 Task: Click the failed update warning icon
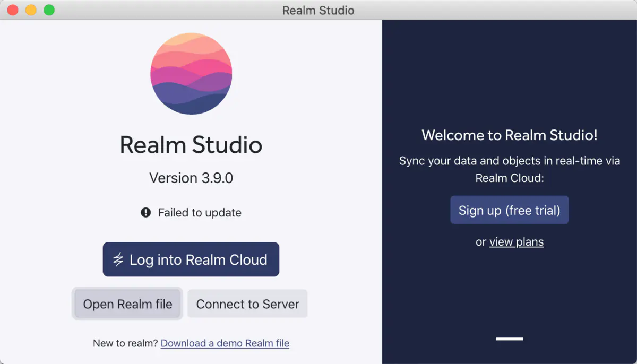(x=146, y=213)
